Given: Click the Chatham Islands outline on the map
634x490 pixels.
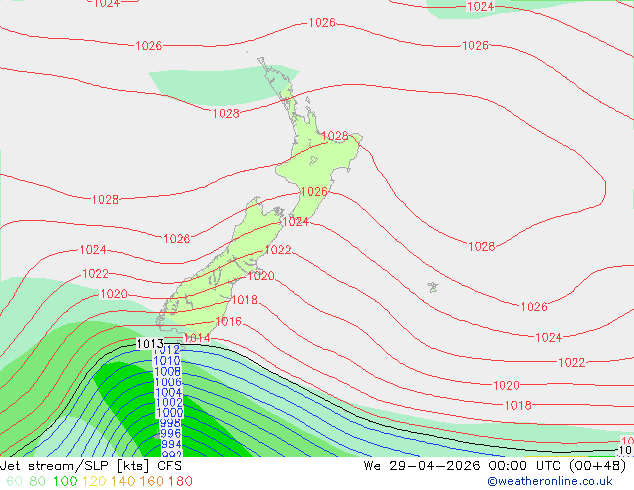Looking at the screenshot, I should click(433, 287).
